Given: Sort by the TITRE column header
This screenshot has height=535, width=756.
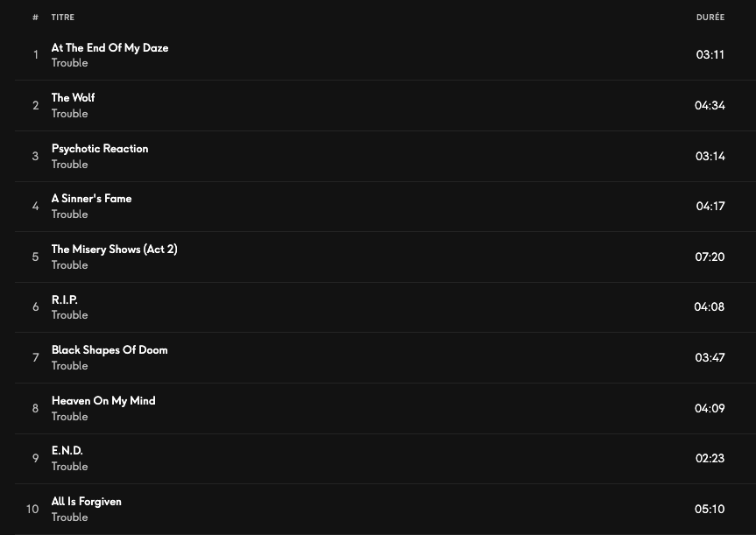Looking at the screenshot, I should [x=62, y=18].
